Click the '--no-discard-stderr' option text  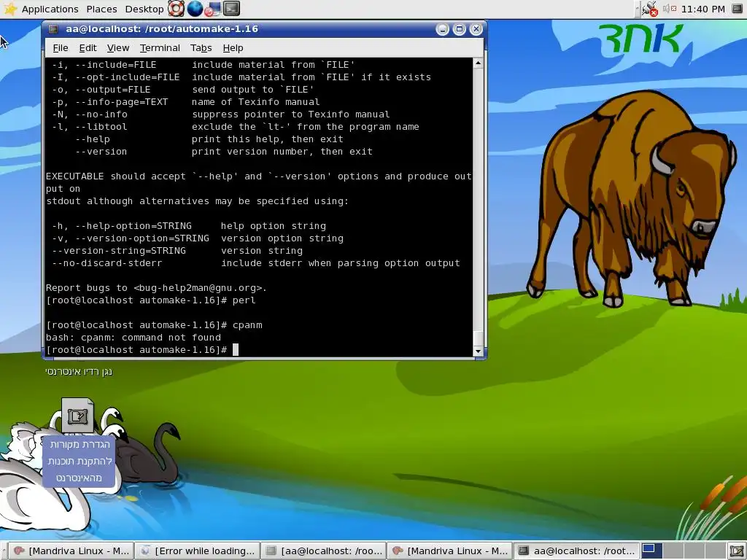click(107, 262)
